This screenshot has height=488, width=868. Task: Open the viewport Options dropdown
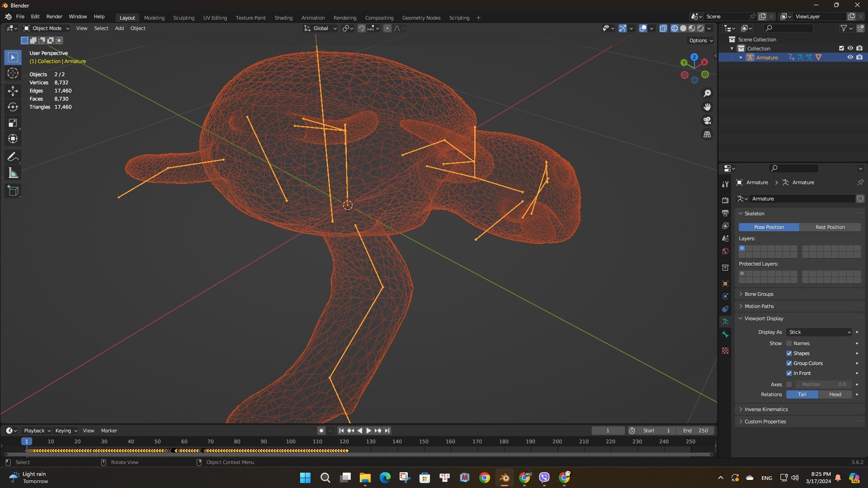701,41
